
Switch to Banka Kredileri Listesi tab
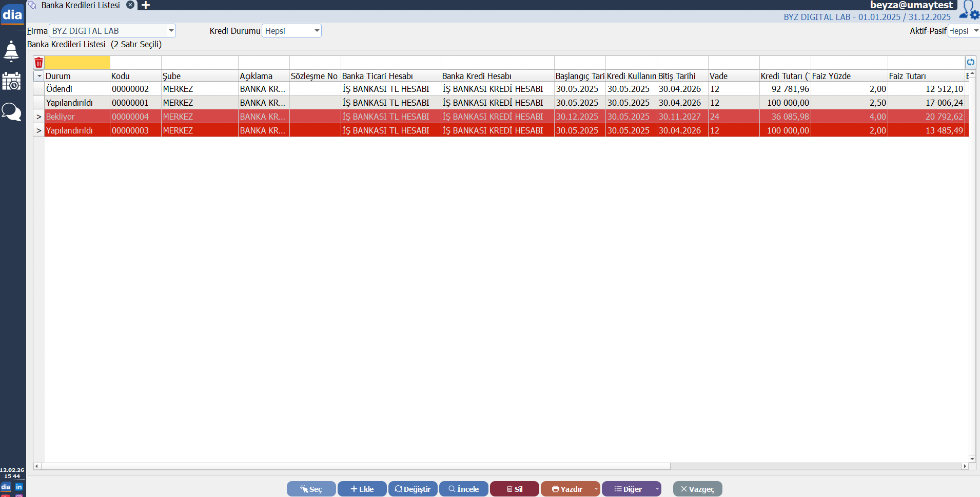click(81, 5)
